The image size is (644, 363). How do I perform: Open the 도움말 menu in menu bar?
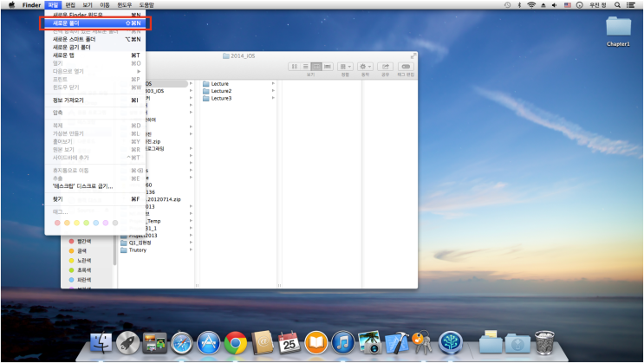146,5
